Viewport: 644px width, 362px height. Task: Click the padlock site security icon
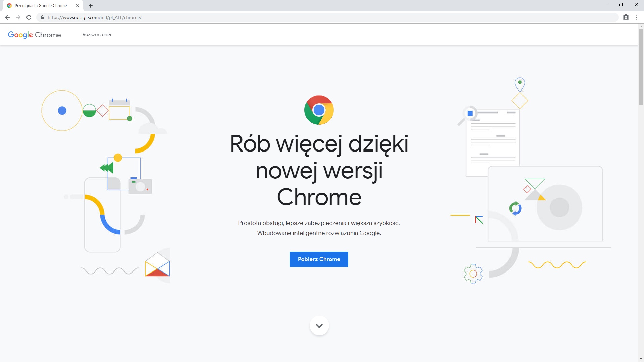tap(42, 17)
